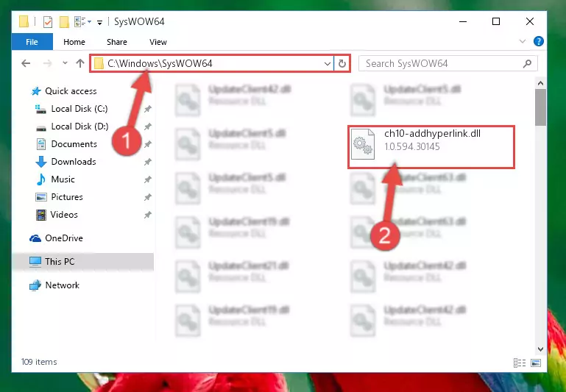Open Pictures in the sidebar

coord(60,197)
